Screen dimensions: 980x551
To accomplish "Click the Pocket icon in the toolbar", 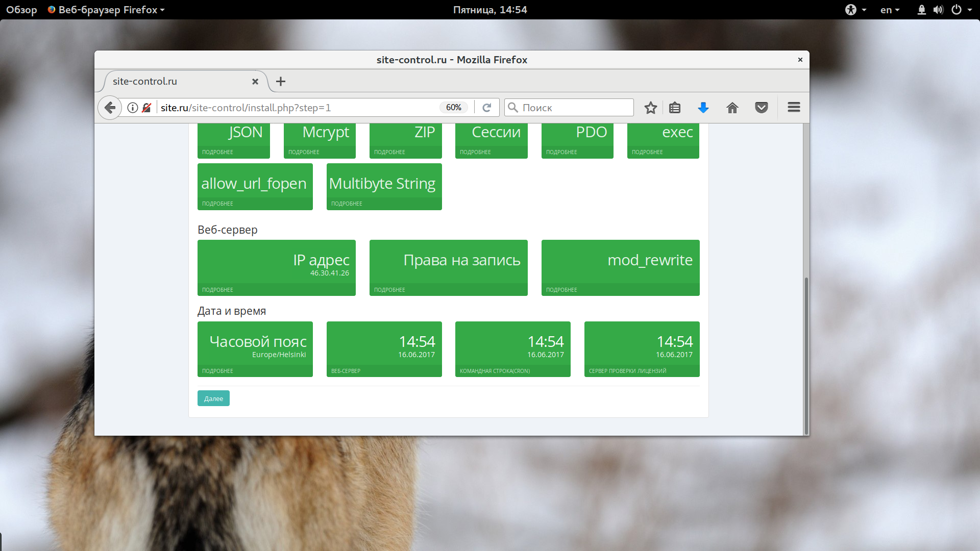I will 762,108.
